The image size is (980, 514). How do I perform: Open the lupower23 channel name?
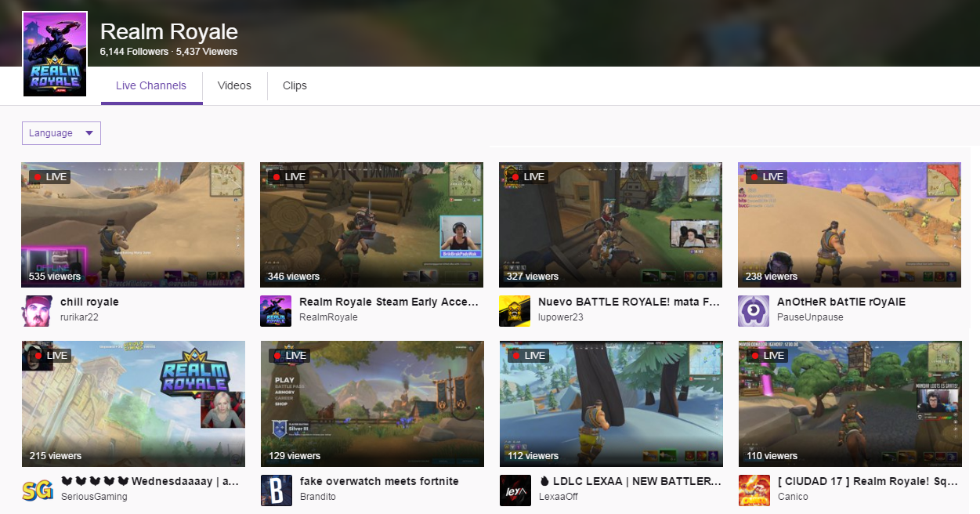(560, 317)
